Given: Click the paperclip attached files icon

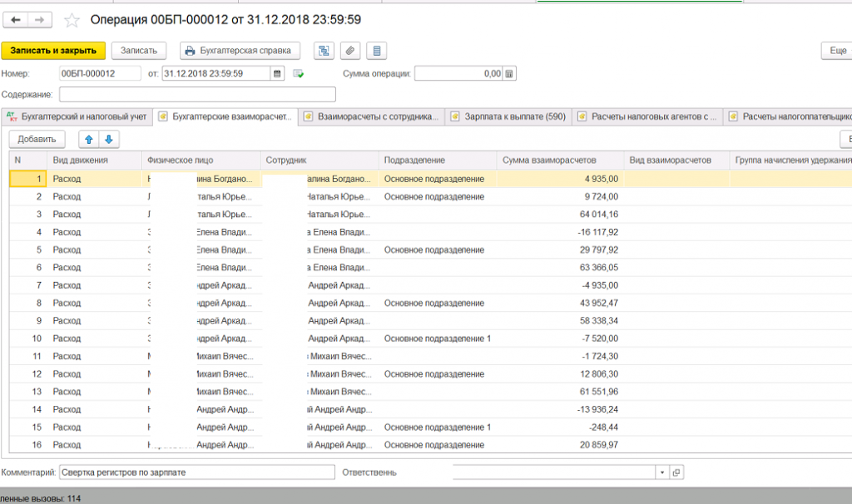Looking at the screenshot, I should click(350, 51).
